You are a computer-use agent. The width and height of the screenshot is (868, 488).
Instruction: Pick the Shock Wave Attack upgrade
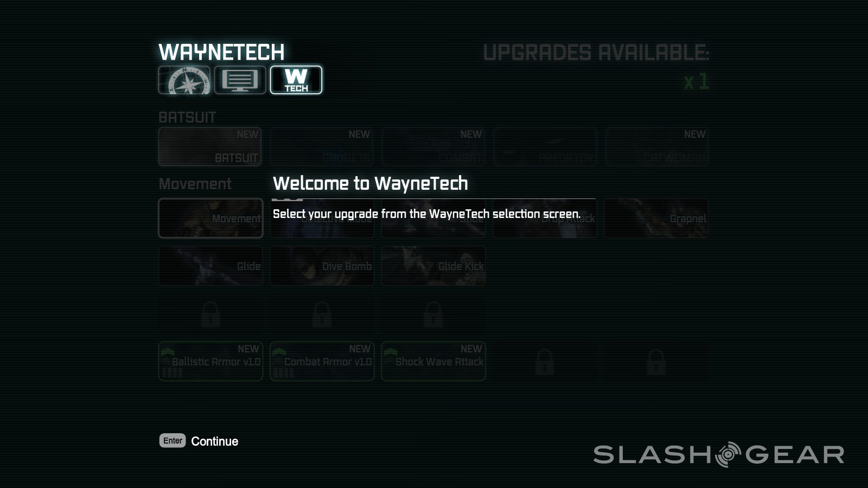tap(433, 361)
